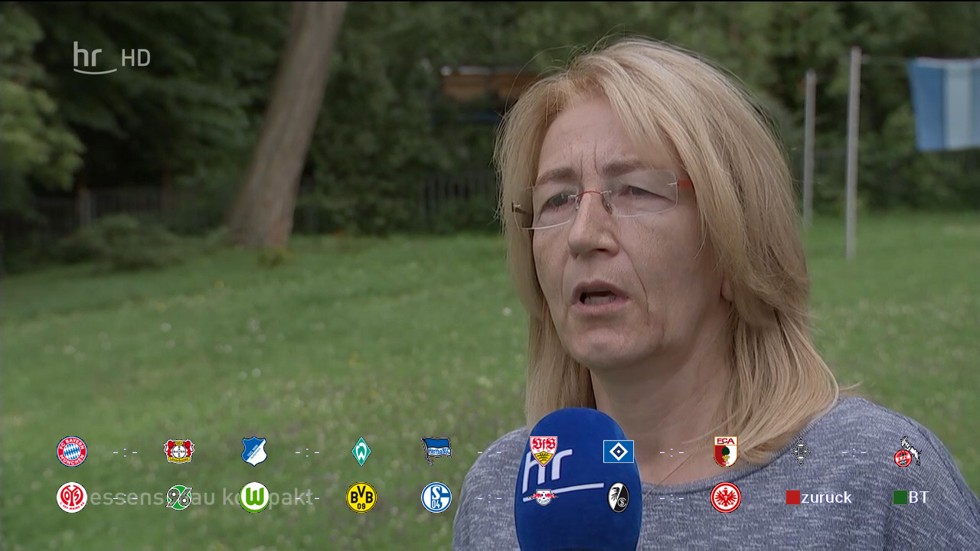
Task: Click the Hertha BSC flag logo
Action: pyautogui.click(x=436, y=452)
